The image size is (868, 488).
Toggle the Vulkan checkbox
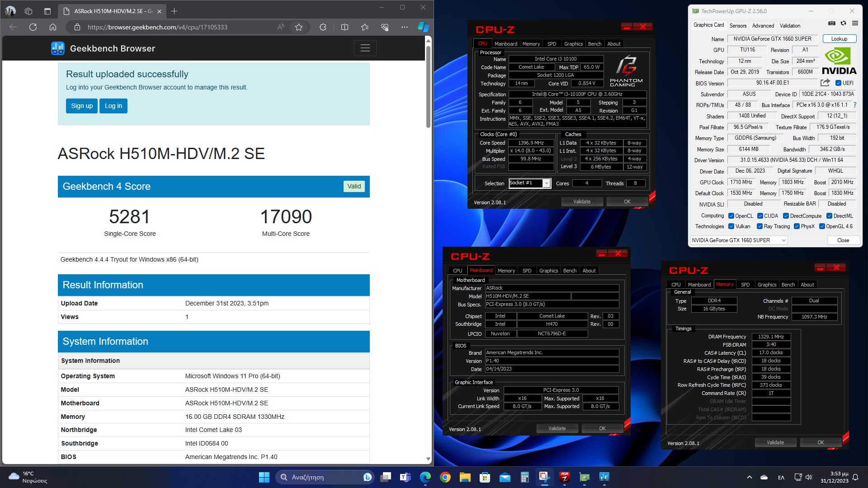(731, 226)
